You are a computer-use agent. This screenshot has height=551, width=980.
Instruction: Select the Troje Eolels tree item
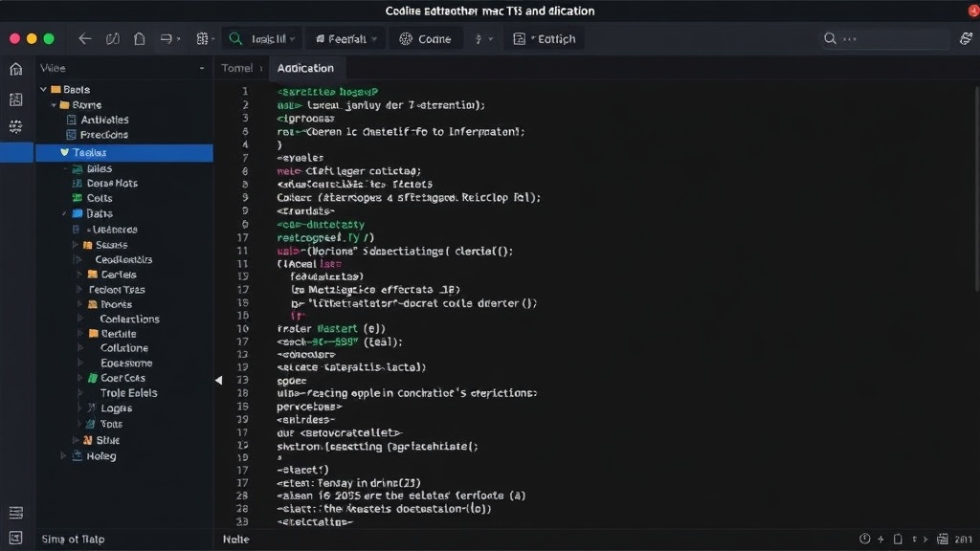tap(129, 393)
